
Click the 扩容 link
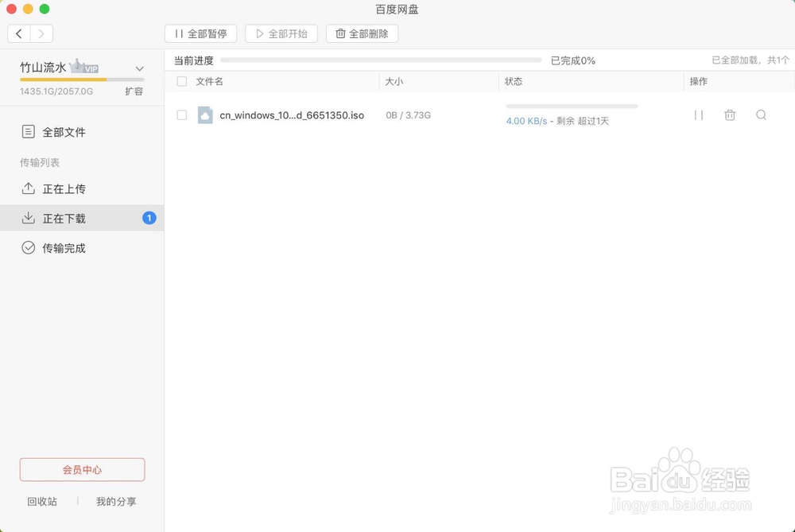point(134,91)
